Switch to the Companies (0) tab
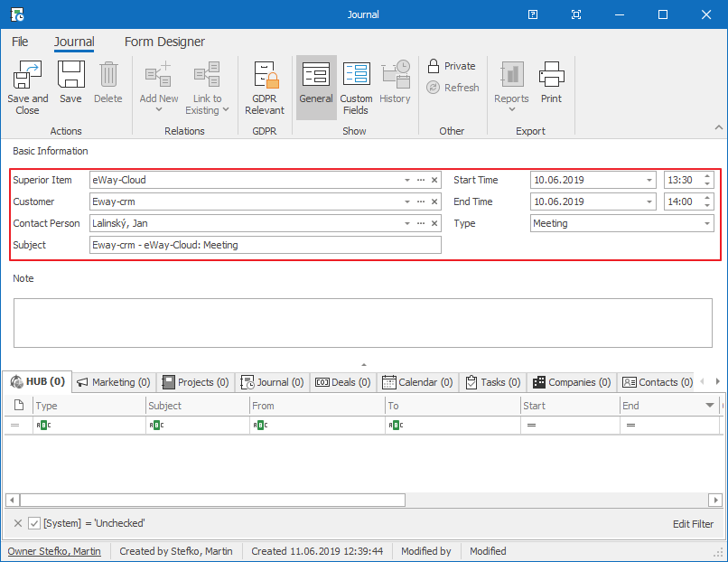Image resolution: width=728 pixels, height=562 pixels. point(572,382)
